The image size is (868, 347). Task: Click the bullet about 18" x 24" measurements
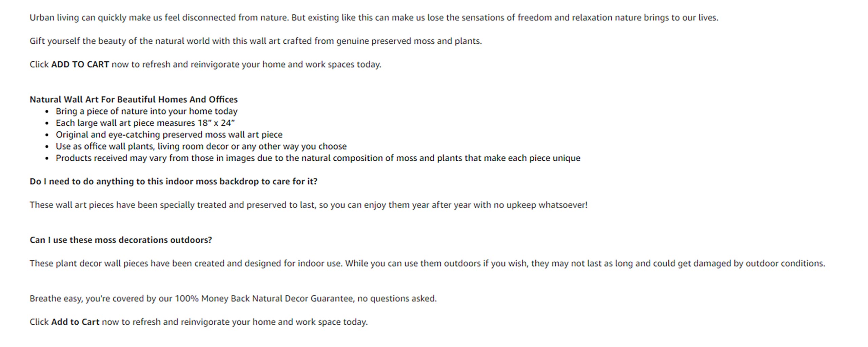145,123
